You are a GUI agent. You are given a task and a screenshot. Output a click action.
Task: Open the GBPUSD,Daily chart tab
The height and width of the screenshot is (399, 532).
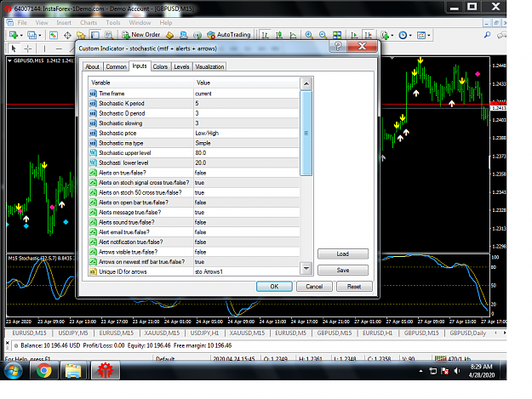tap(468, 333)
